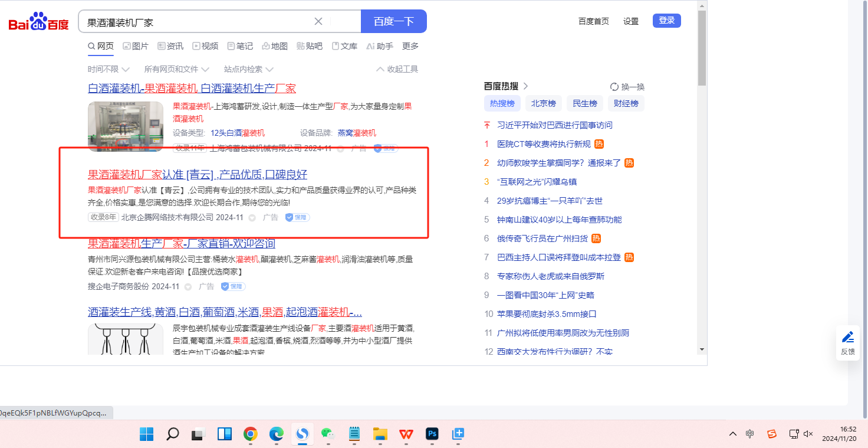Clear the search box with the X icon
The image size is (868, 448).
(318, 22)
